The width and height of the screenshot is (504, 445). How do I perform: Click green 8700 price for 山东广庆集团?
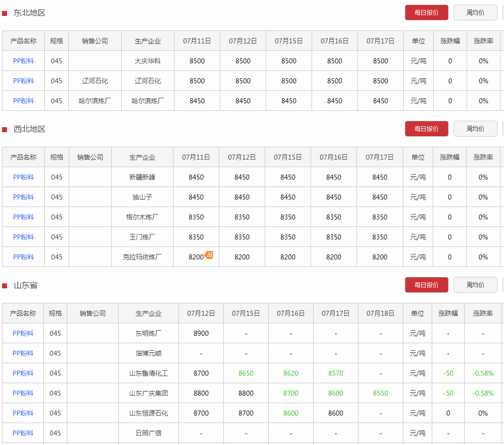point(291,393)
